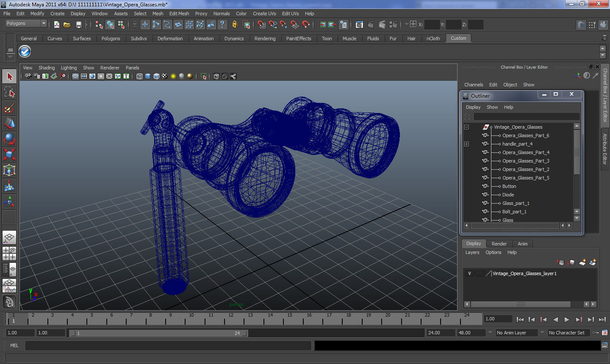Open the Polygons menu set dropdown
Screen dimensions: 610x364
pos(25,23)
